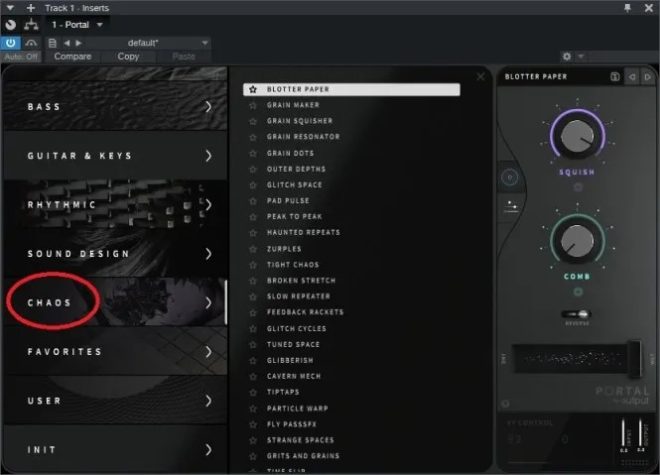Image resolution: width=660 pixels, height=475 pixels.
Task: Click the Comb macro knob
Action: point(577,240)
